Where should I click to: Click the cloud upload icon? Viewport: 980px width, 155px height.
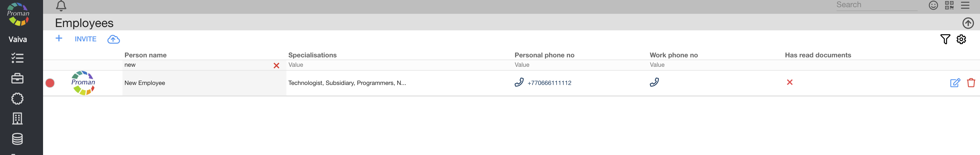coord(113,39)
